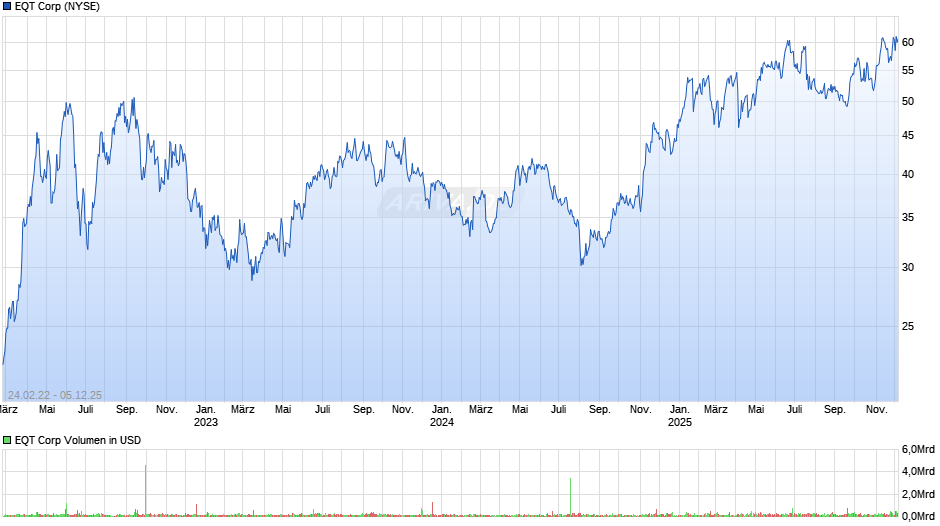Click the year label 2024 on time axis
The image size is (940, 526).
pos(442,422)
